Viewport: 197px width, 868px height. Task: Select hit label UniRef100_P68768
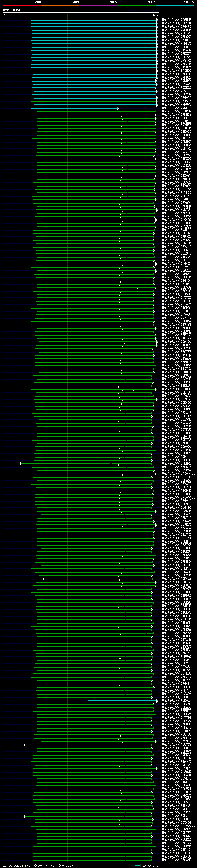(x=177, y=544)
